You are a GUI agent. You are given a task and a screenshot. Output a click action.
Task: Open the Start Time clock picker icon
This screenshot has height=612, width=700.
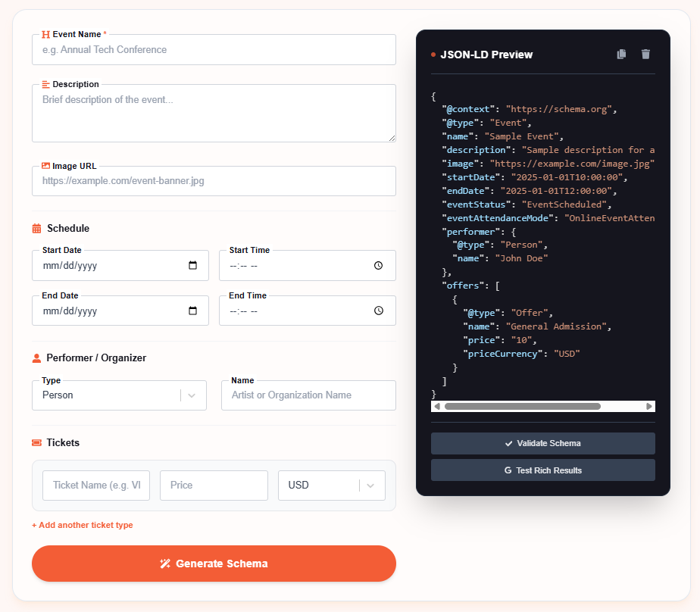click(378, 265)
